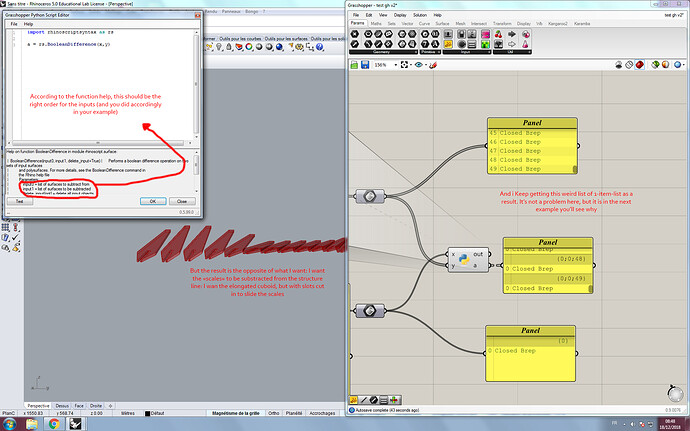
Task: Toggle Ortho mode in Rhino status bar
Action: (274, 413)
